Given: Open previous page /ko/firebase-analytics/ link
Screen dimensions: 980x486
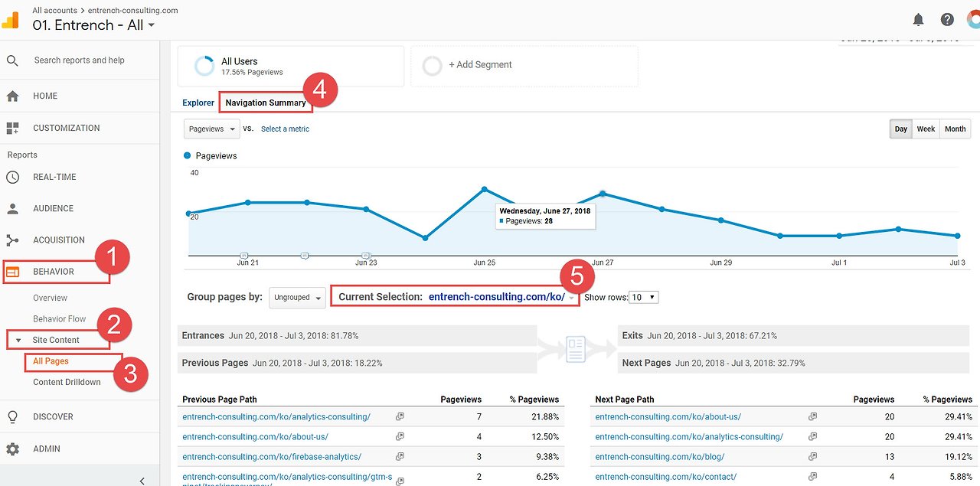Looking at the screenshot, I should coord(272,457).
